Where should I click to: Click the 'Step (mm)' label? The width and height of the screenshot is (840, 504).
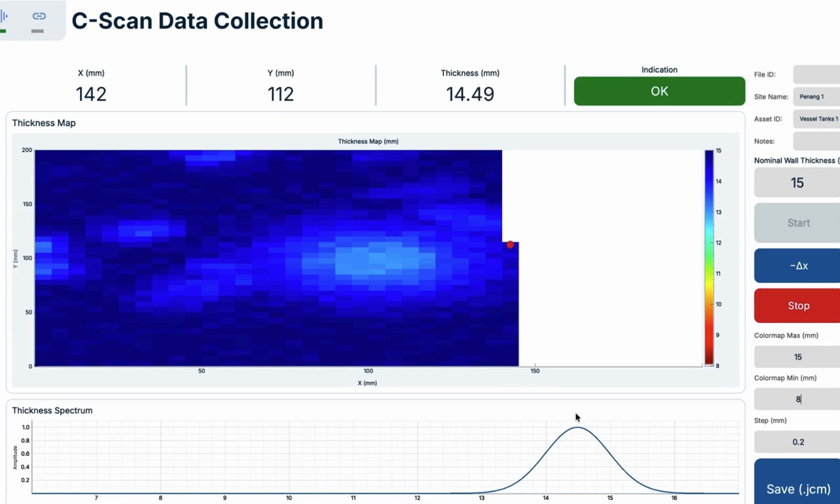770,420
